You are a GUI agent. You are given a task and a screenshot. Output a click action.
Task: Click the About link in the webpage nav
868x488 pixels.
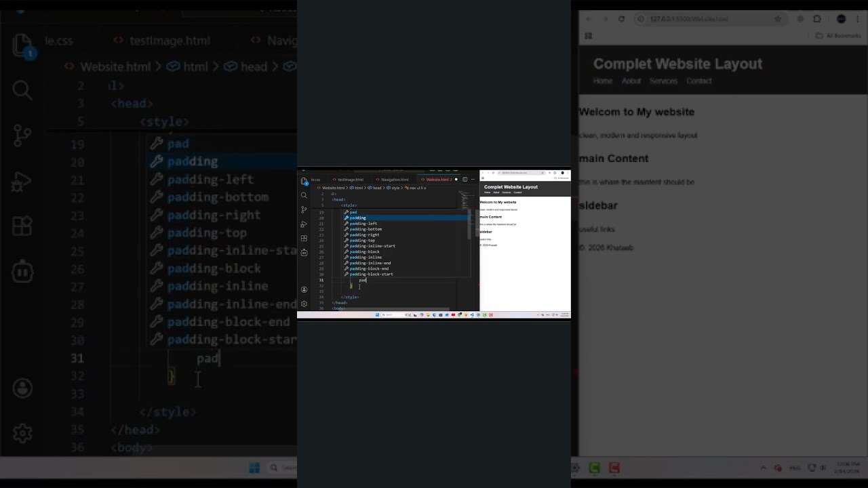point(496,192)
